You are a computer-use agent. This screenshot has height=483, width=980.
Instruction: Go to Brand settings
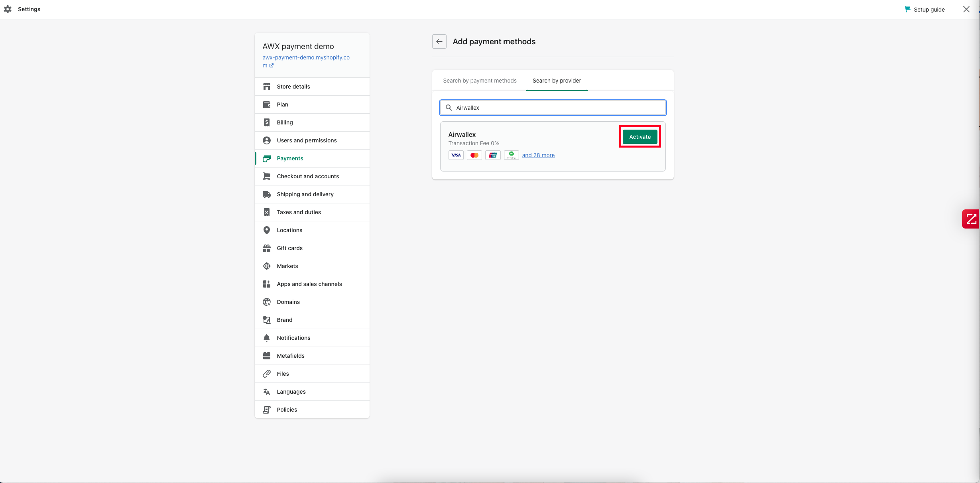tap(312, 320)
